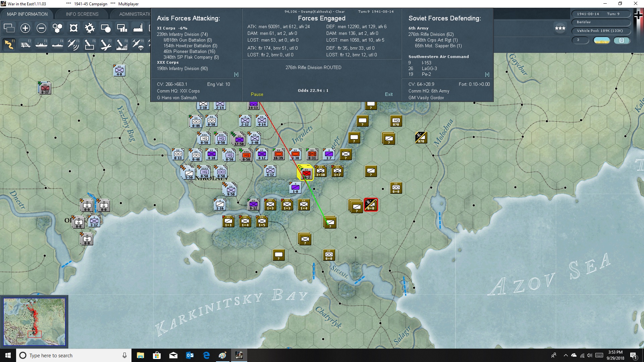Click Pause in the combat report
Image resolution: width=644 pixels, height=362 pixels.
257,95
